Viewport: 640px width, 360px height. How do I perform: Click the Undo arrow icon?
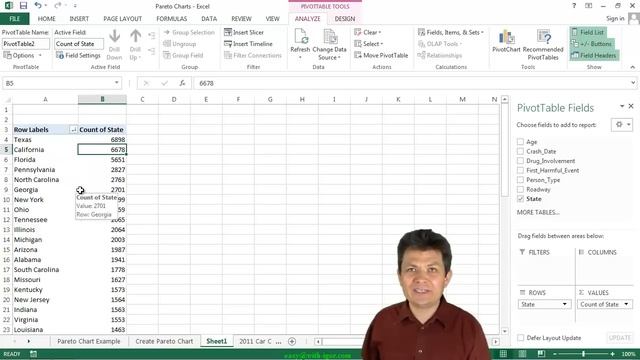[38, 5]
